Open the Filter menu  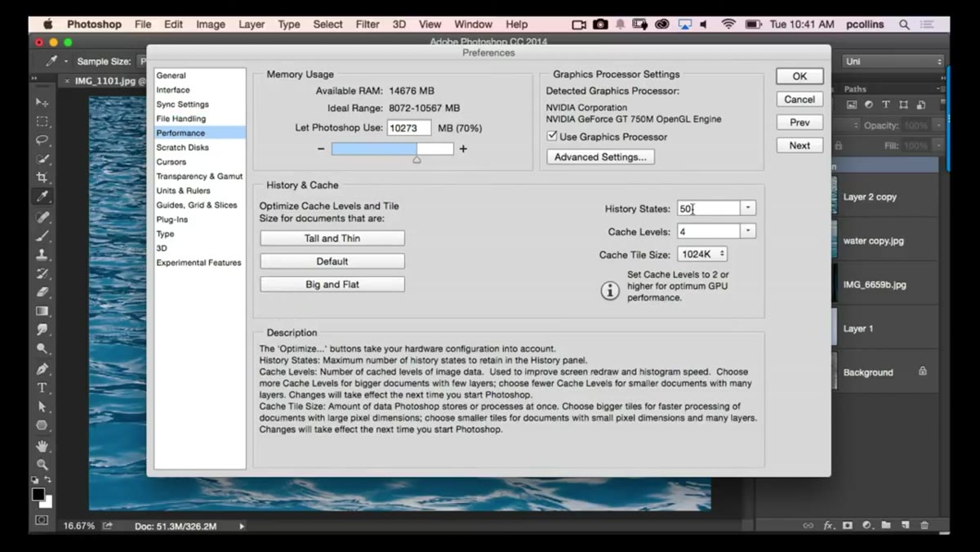click(367, 24)
